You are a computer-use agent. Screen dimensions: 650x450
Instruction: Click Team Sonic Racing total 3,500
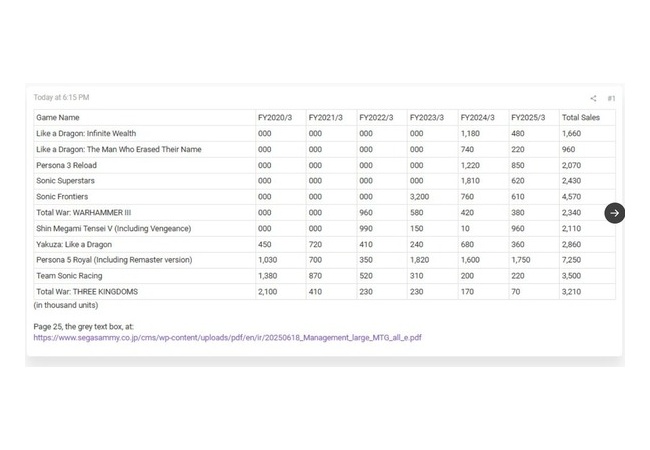tap(571, 276)
